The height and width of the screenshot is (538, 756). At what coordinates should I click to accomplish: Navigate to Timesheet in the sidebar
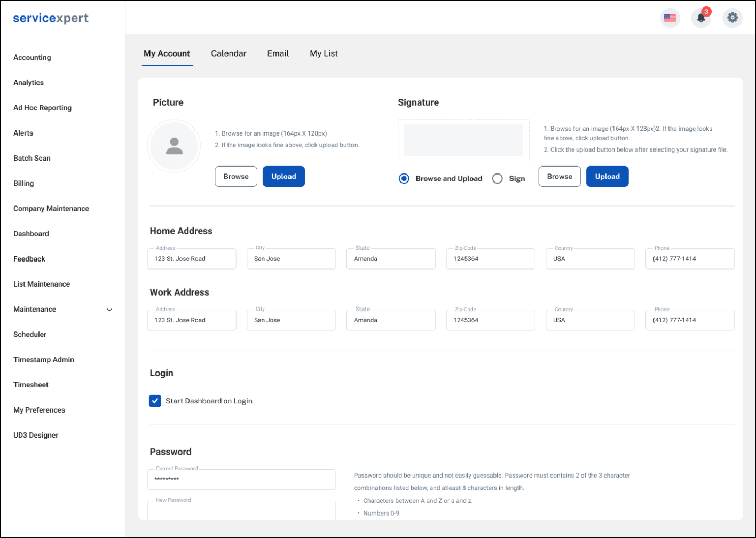click(x=31, y=385)
